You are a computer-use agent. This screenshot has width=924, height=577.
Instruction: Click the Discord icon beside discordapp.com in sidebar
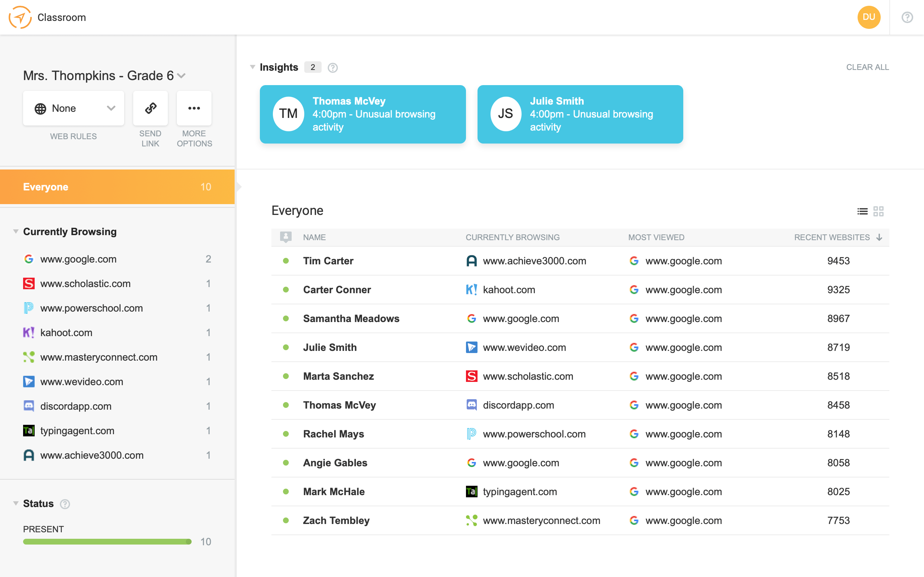tap(28, 406)
